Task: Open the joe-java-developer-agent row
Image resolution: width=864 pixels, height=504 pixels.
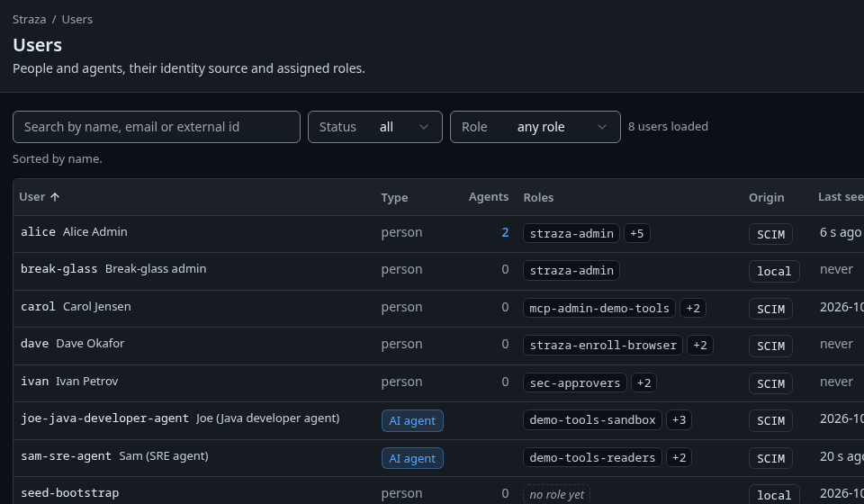Action: tap(438, 421)
